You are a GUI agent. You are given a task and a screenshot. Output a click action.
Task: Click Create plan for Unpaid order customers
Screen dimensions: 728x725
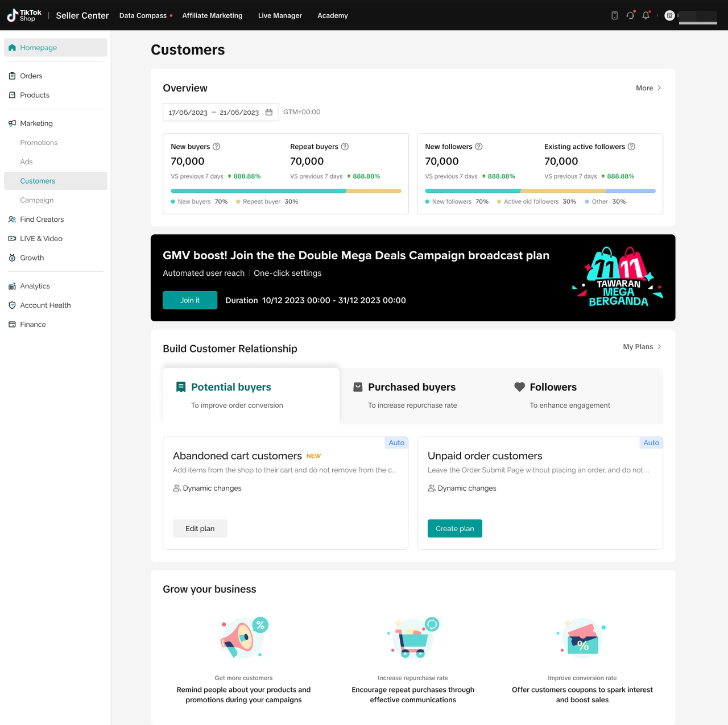[x=455, y=529]
